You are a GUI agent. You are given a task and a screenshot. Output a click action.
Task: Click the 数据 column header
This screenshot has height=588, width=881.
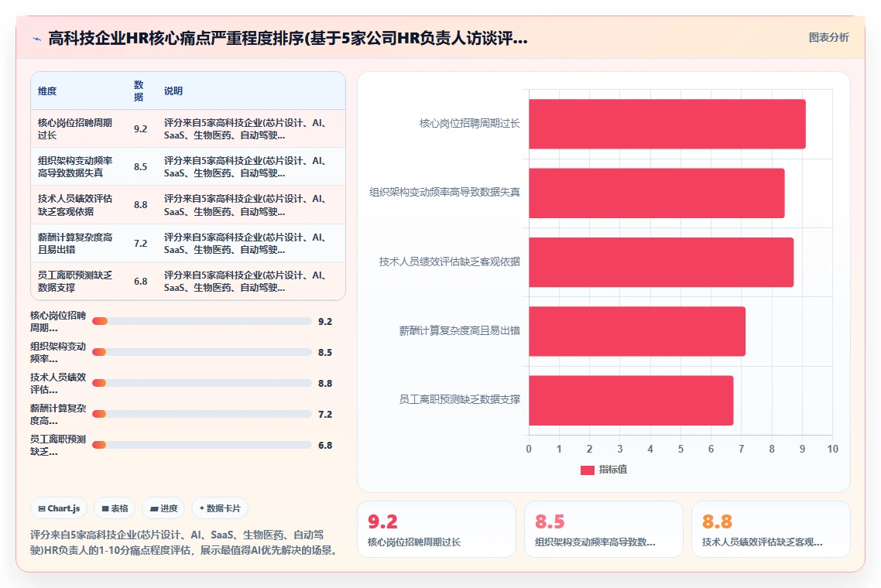pos(139,91)
